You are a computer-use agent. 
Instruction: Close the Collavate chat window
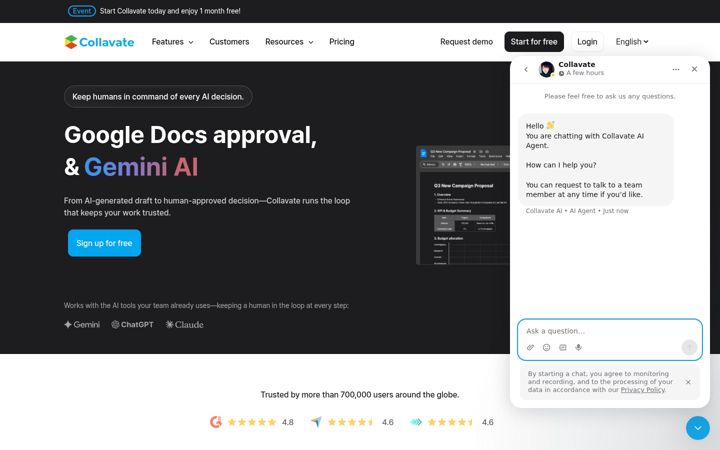pos(694,69)
